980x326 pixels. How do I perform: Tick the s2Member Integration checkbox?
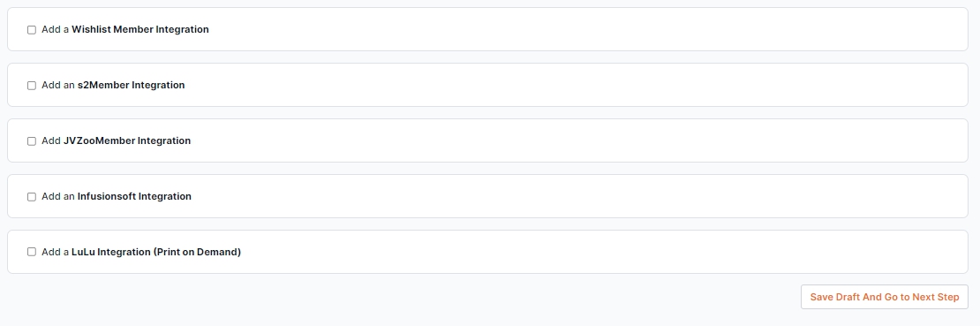click(x=31, y=85)
